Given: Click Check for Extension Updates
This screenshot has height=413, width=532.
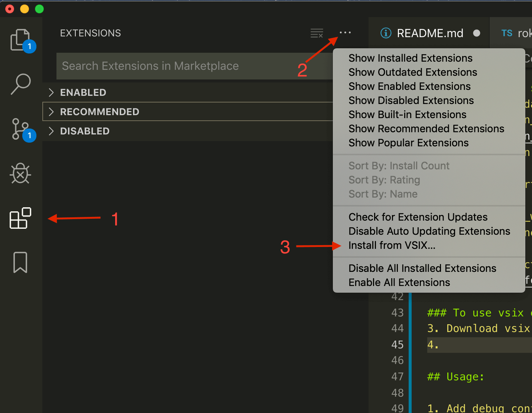Looking at the screenshot, I should click(418, 217).
